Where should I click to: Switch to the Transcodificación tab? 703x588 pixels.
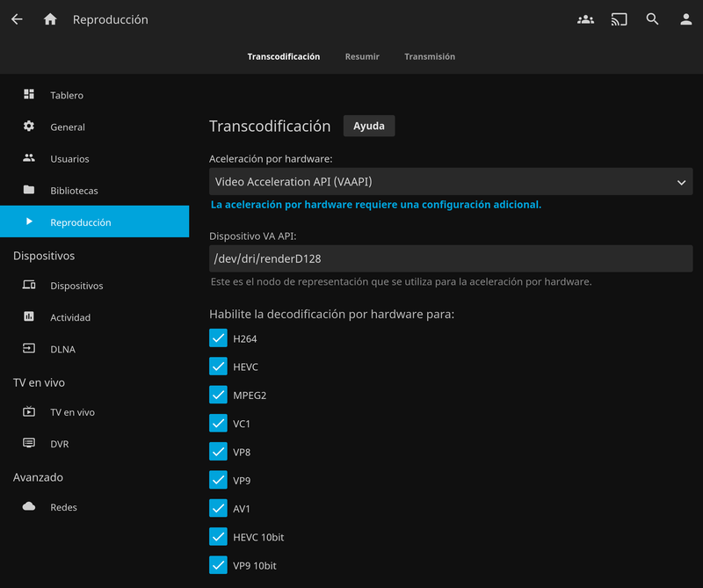coord(284,56)
